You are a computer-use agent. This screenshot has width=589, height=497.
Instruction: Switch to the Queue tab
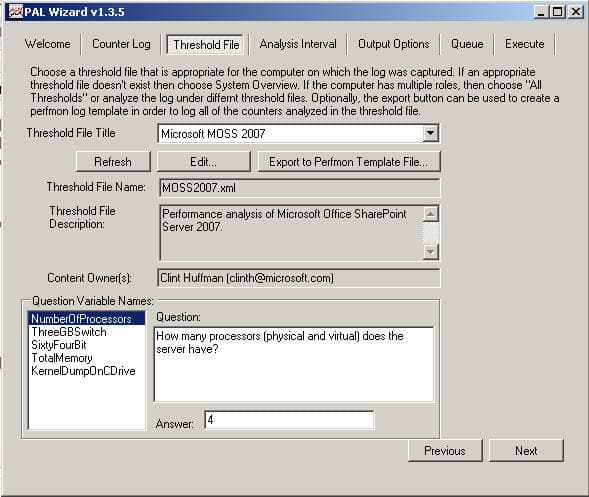[467, 44]
